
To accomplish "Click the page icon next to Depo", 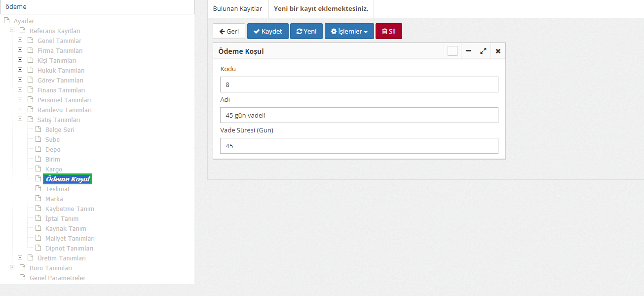I will point(38,149).
